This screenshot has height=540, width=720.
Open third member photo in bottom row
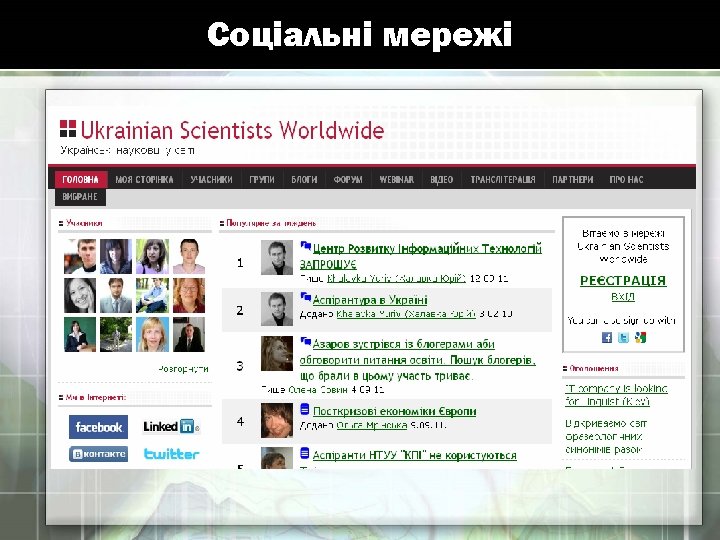(152, 335)
